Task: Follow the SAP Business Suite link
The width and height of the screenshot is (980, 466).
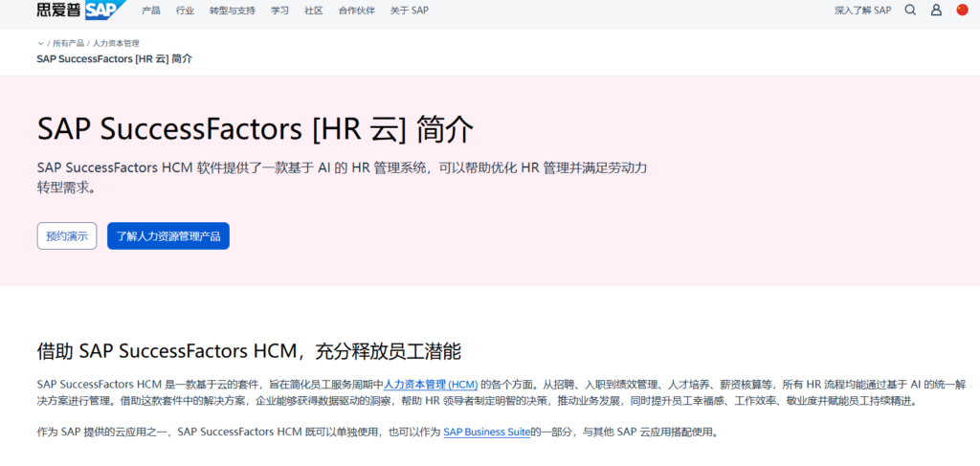Action: click(487, 432)
